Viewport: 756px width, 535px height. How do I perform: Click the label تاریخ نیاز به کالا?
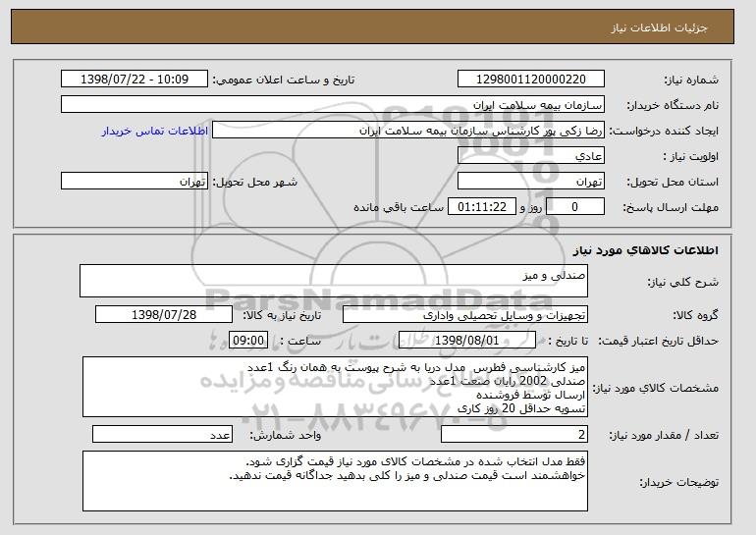(x=282, y=316)
